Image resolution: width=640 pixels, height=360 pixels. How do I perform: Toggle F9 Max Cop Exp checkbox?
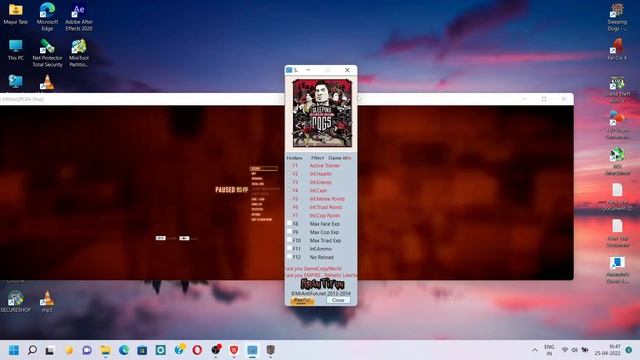(x=289, y=231)
